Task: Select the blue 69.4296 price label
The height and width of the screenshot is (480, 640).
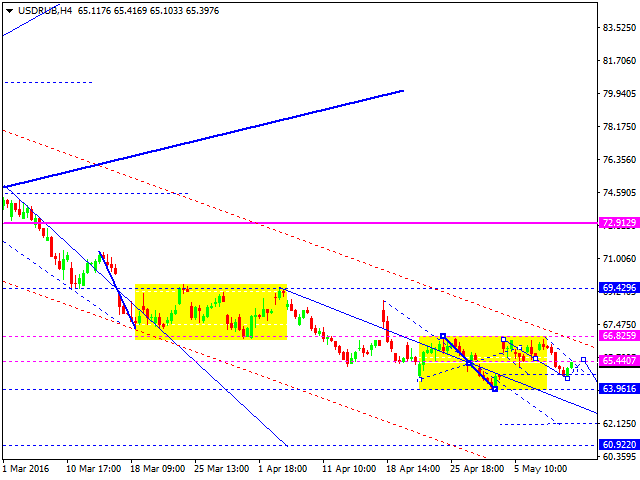Action: pos(619,288)
